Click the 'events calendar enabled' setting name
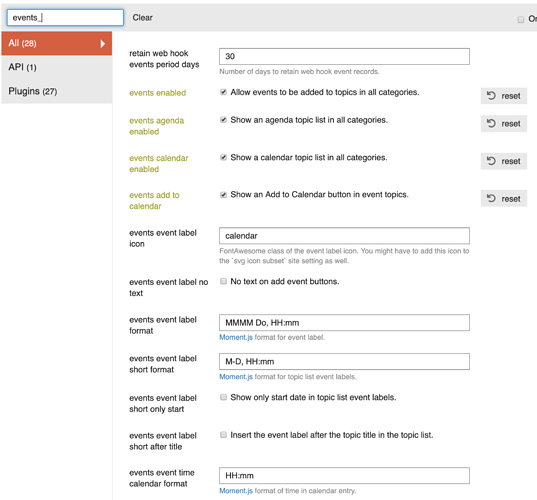The image size is (537, 500). tap(159, 164)
